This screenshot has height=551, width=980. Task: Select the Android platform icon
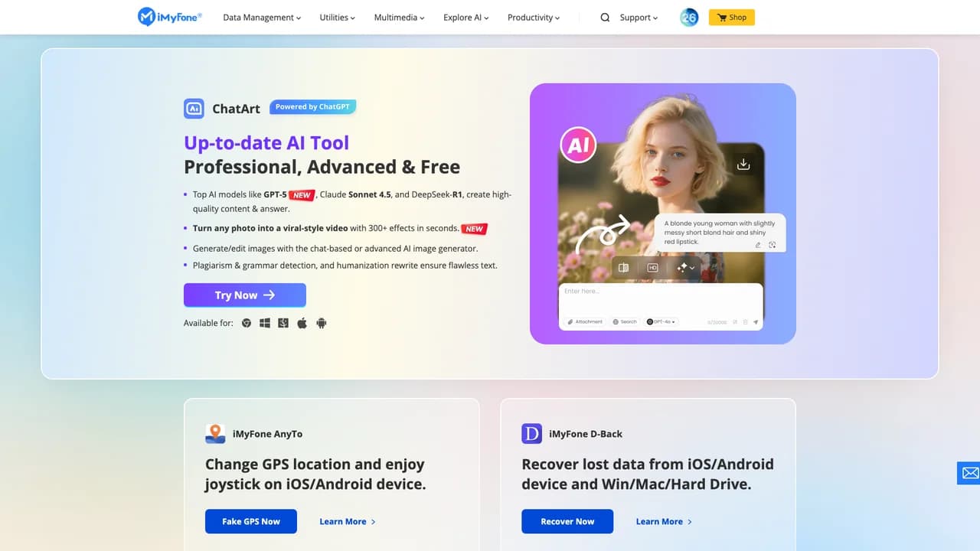(x=322, y=323)
